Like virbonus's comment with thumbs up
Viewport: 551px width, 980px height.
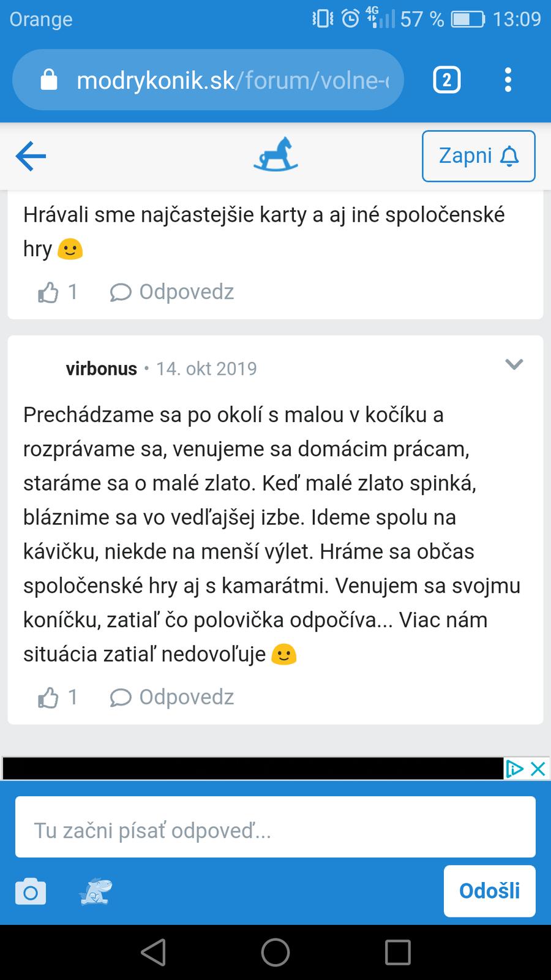pyautogui.click(x=49, y=698)
